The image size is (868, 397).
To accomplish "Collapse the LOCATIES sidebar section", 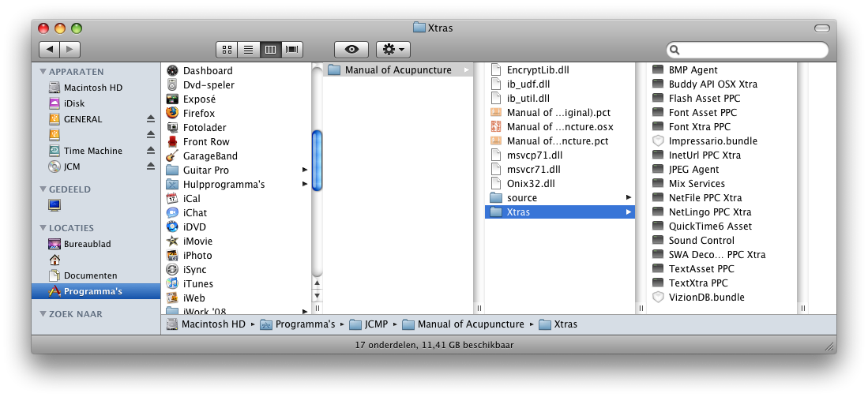I will pos(43,228).
